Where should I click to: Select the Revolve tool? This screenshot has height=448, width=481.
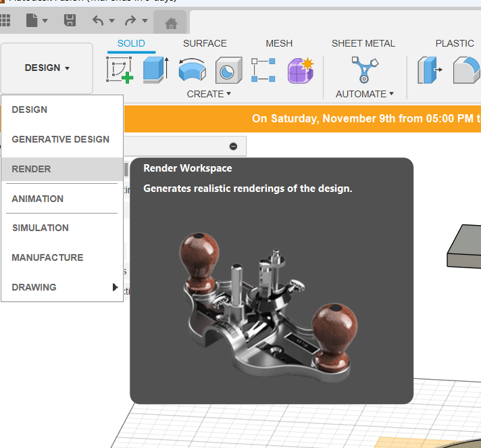192,70
